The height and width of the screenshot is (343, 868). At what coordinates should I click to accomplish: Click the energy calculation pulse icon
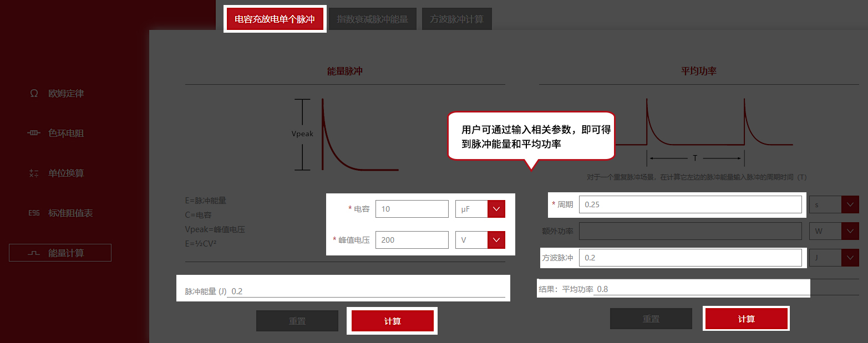point(34,253)
